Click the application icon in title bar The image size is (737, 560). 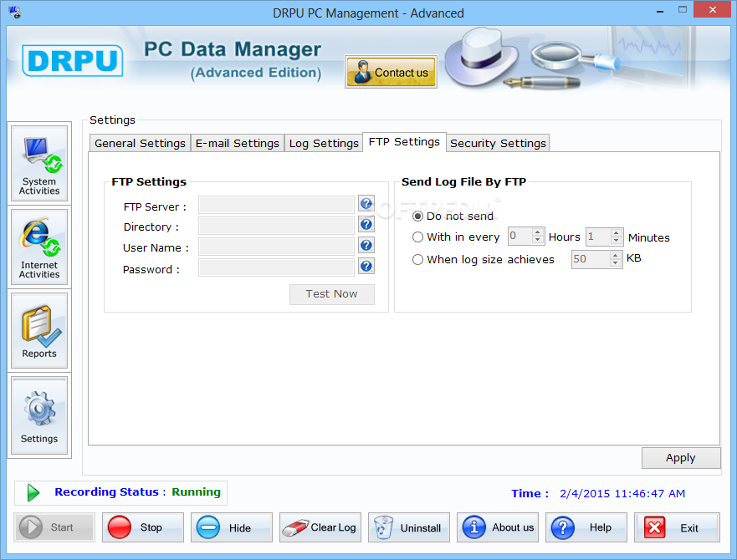tap(15, 12)
